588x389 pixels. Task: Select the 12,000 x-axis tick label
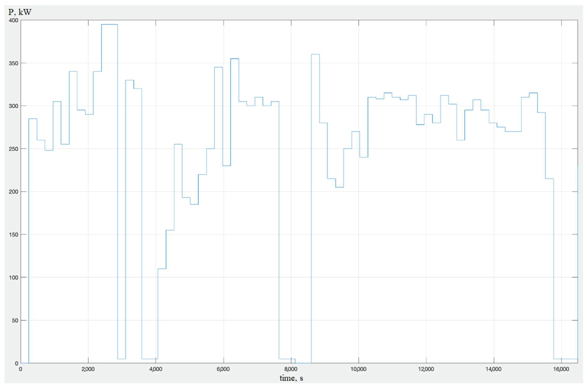[426, 369]
